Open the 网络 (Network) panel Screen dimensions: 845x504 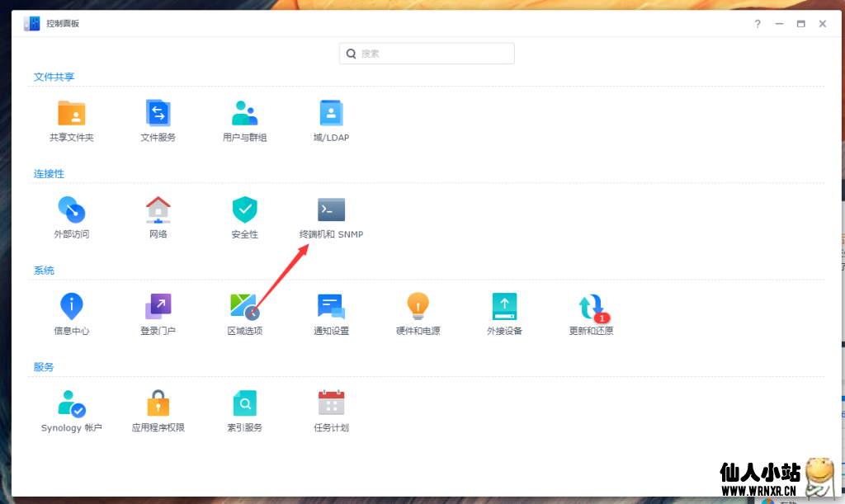pyautogui.click(x=158, y=216)
